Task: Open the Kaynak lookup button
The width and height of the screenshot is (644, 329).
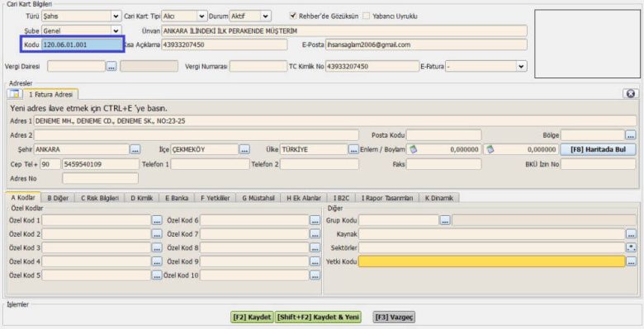Action: pos(632,234)
